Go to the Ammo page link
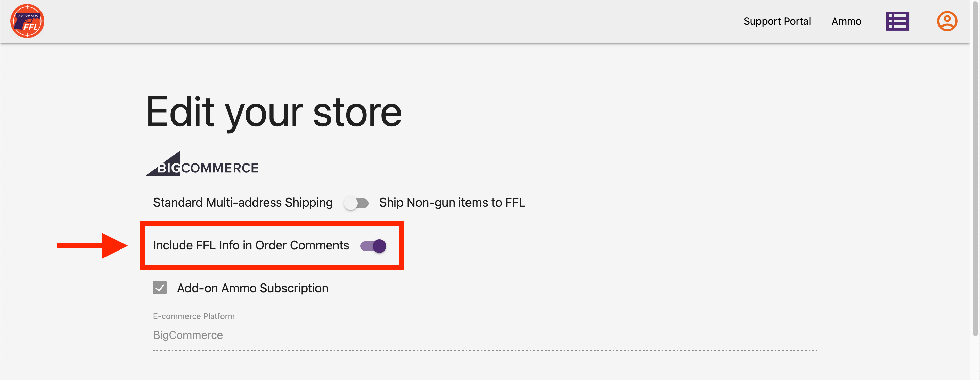Viewport: 980px width, 380px height. tap(846, 21)
